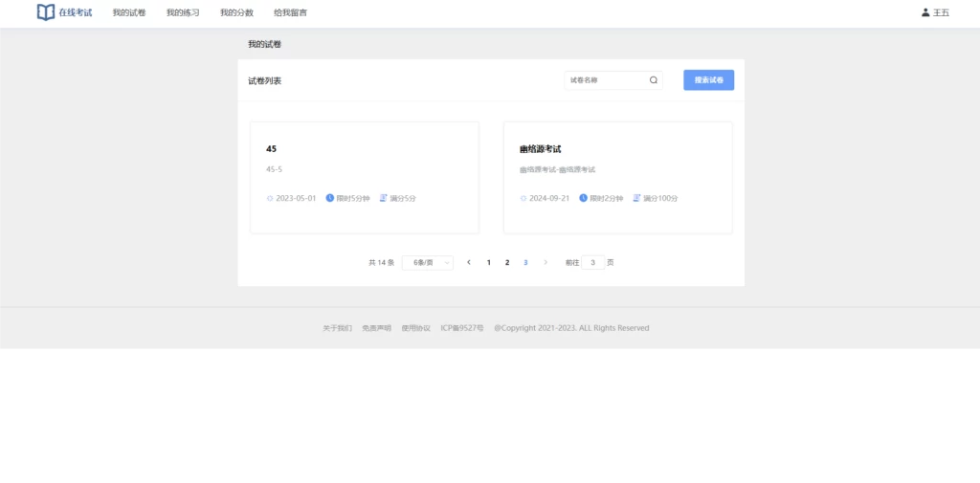Click the clock icon beside 限时5分钟
Screen dimensions: 980x483
coord(330,199)
